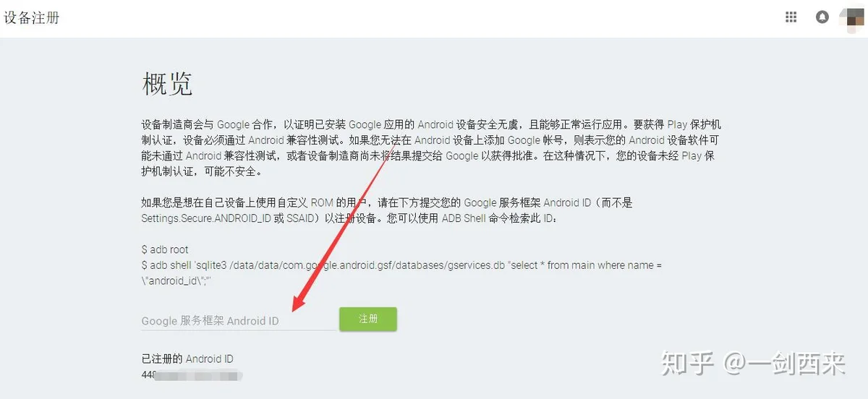Select the '$ adb root' command line
The height and width of the screenshot is (399, 868).
tap(165, 249)
